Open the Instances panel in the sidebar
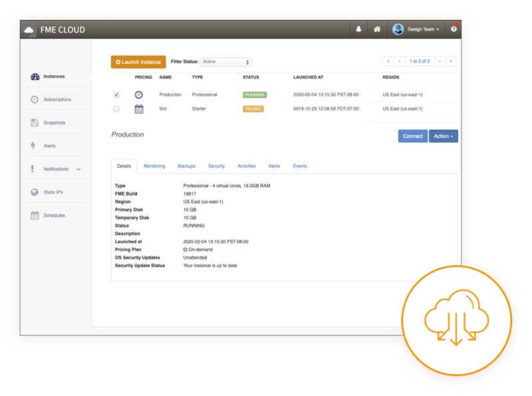The image size is (532, 396). pyautogui.click(x=50, y=76)
